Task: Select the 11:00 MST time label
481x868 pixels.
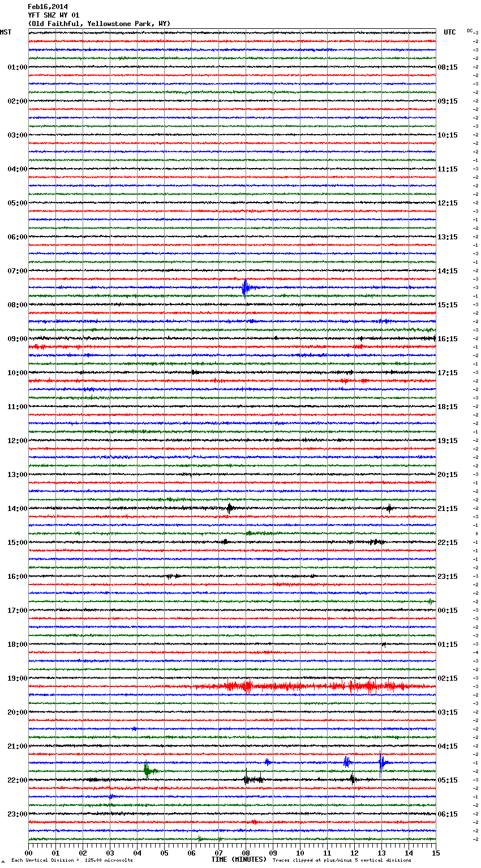Action: click(17, 407)
